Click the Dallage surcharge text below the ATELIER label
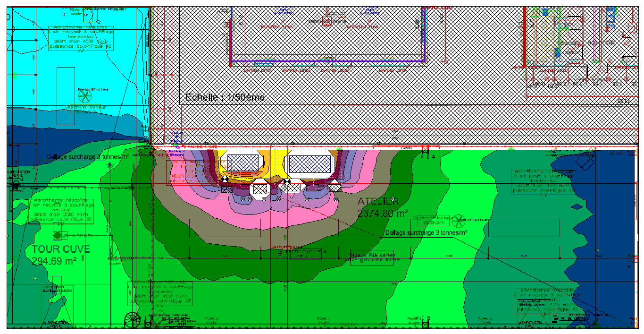 tap(426, 233)
